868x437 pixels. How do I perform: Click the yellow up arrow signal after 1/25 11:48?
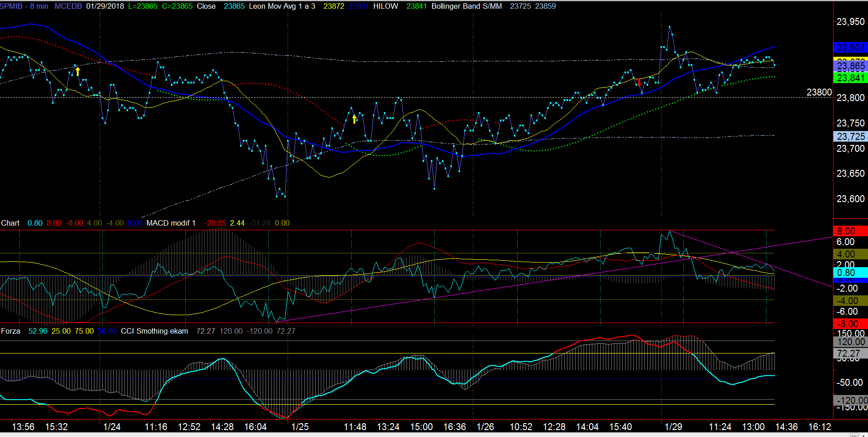pos(354,120)
